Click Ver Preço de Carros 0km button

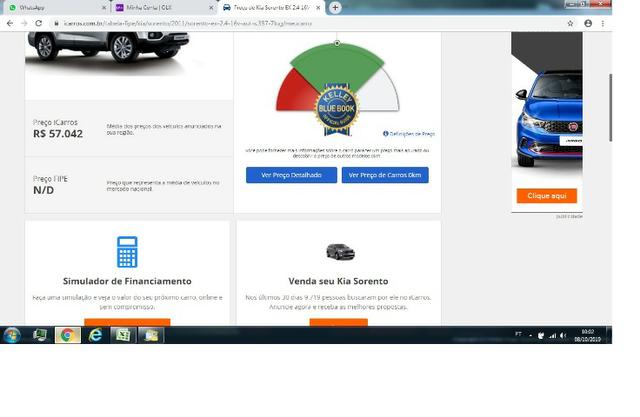(385, 175)
